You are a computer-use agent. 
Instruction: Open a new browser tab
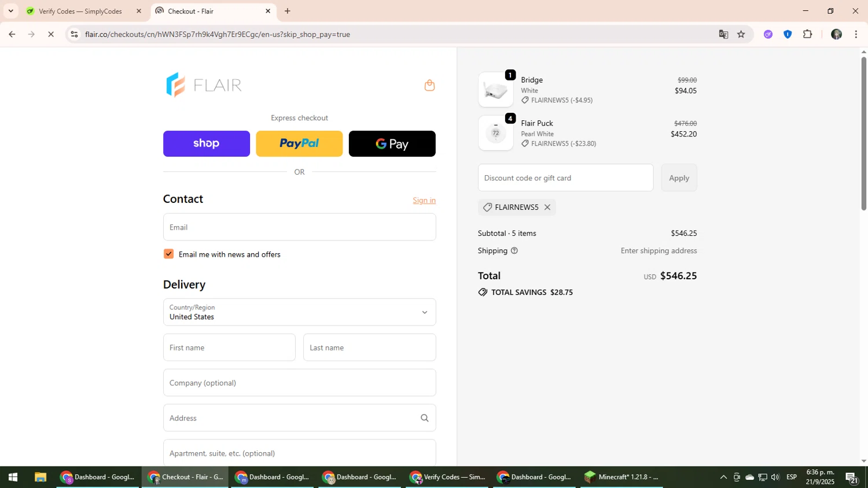288,11
